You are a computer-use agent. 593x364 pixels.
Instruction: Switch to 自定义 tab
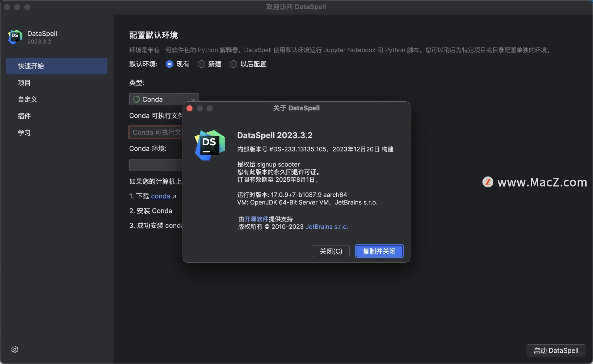57,99
